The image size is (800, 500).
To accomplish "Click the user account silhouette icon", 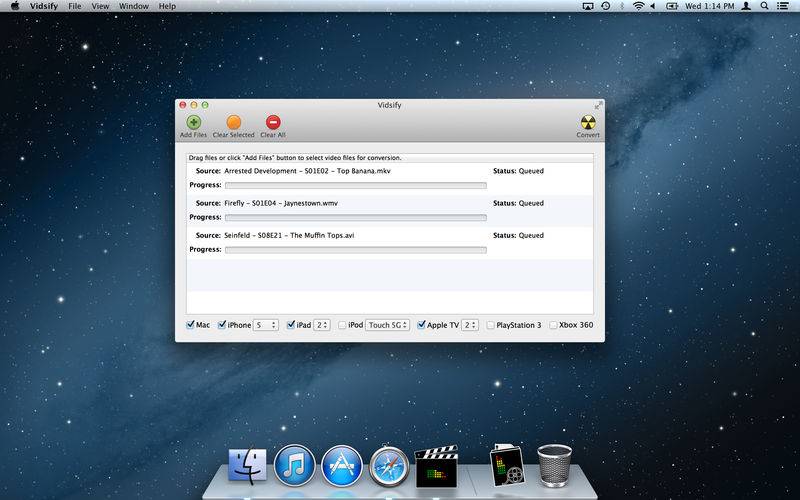I will 746,6.
